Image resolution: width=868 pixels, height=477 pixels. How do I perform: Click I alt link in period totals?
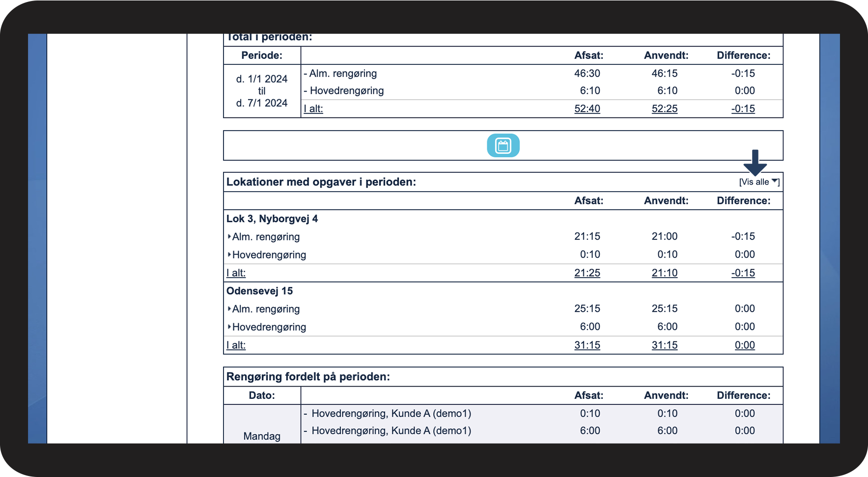coord(313,109)
